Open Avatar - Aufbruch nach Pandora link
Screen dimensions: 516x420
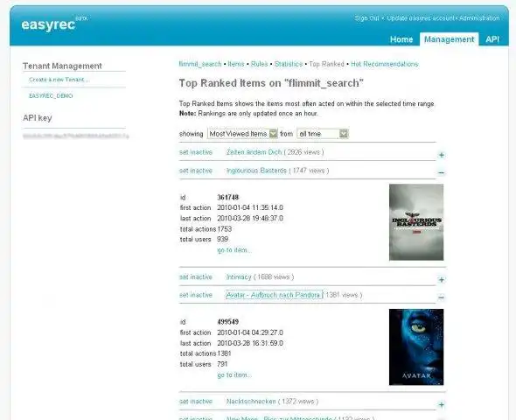pyautogui.click(x=274, y=295)
